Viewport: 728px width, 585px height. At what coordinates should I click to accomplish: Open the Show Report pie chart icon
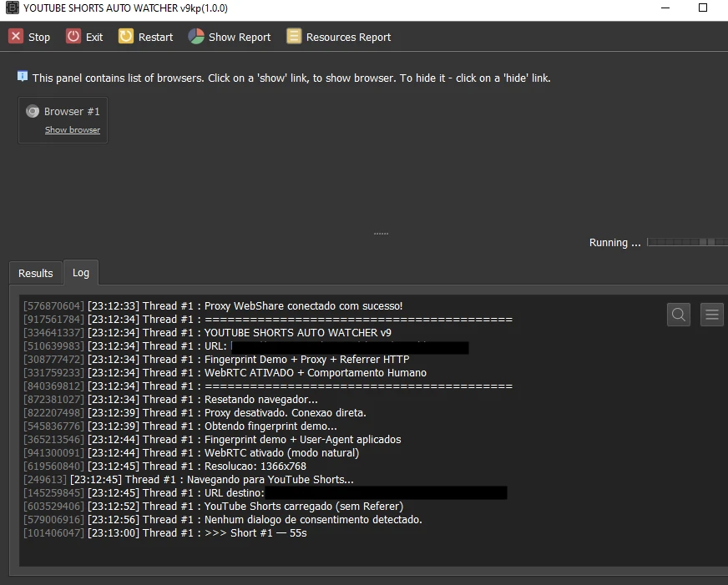point(196,36)
